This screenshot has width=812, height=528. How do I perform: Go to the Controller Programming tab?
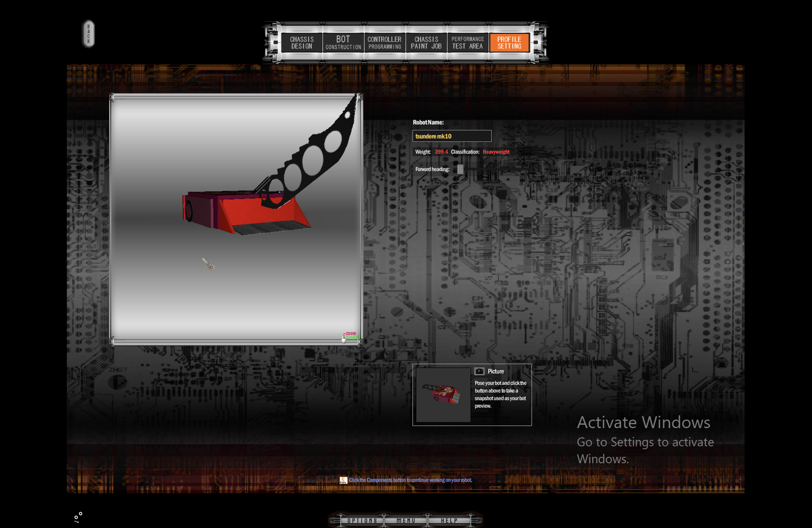384,43
